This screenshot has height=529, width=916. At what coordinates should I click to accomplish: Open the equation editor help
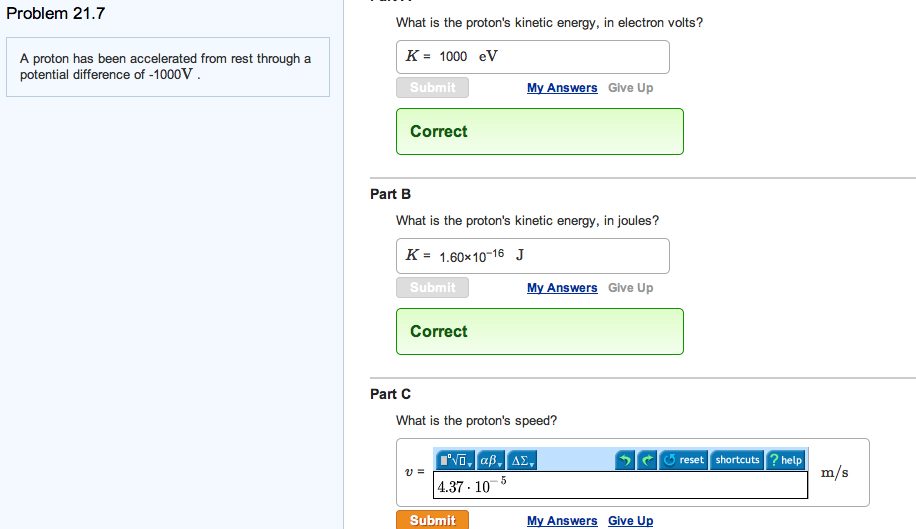[786, 460]
